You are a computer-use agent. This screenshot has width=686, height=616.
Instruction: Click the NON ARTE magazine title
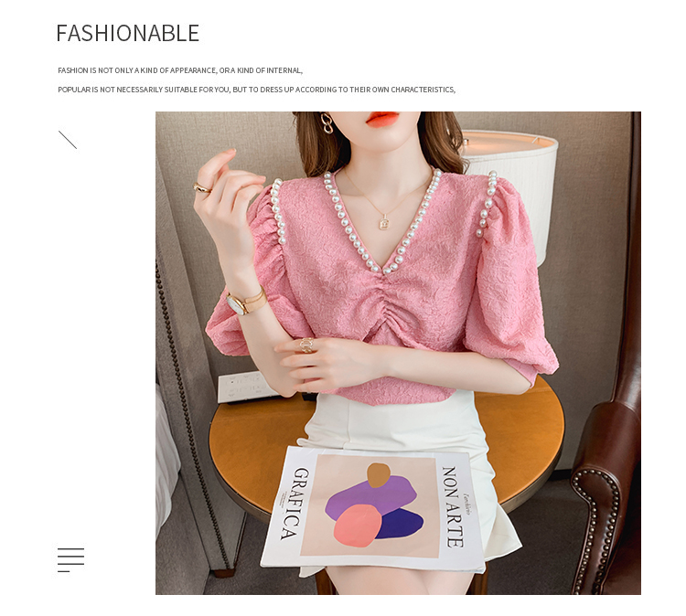pyautogui.click(x=454, y=506)
